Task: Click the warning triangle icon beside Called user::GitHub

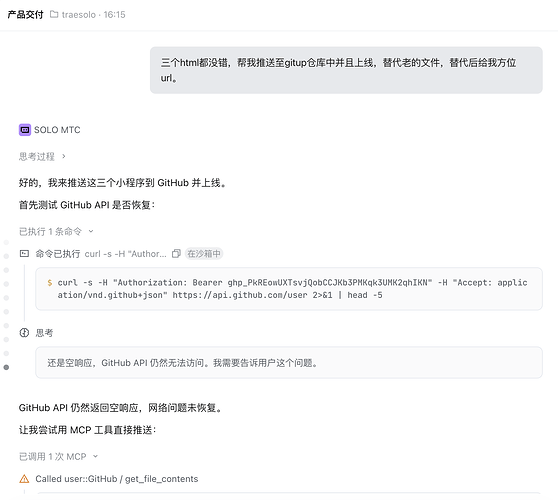Action: (24, 479)
